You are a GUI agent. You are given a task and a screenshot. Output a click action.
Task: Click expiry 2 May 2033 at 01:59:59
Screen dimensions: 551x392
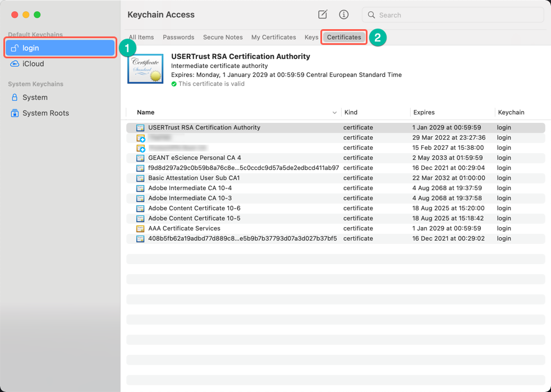(447, 158)
